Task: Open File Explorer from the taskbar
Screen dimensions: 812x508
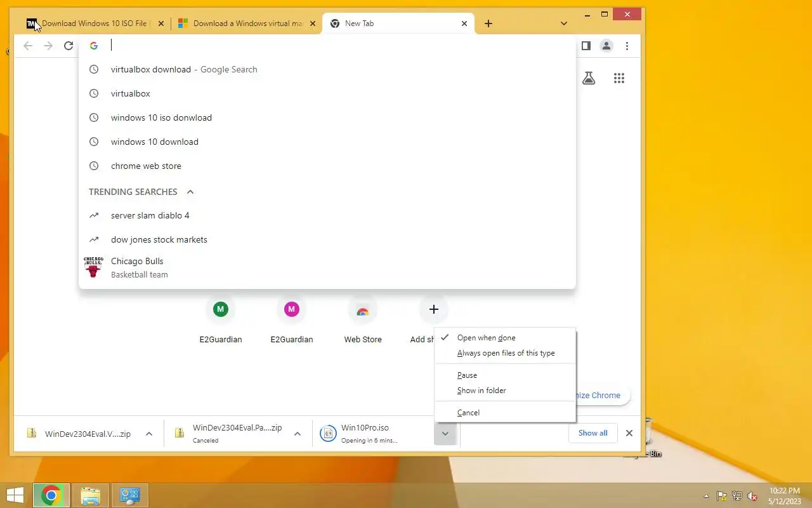Action: point(91,495)
